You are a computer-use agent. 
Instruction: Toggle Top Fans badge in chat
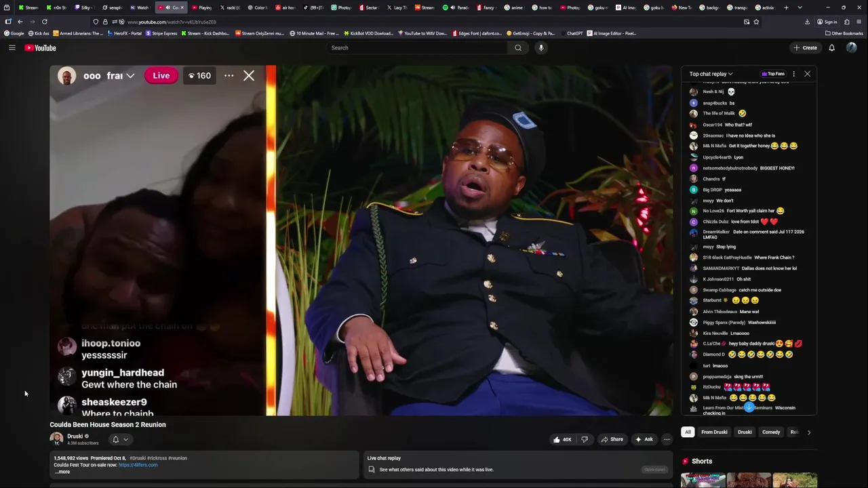(773, 74)
